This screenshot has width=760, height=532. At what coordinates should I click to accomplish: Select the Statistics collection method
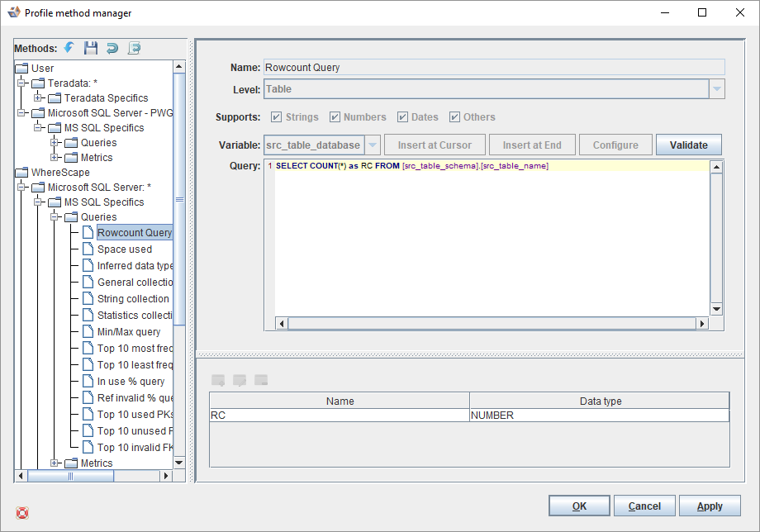[135, 315]
